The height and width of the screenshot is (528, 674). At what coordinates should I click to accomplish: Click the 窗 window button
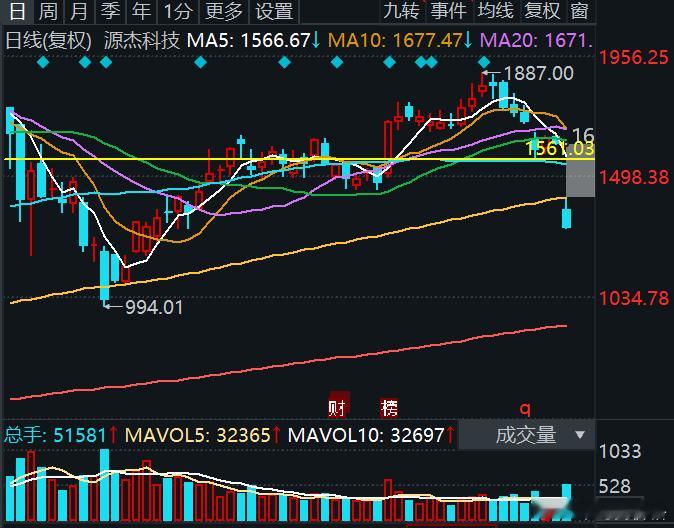click(579, 10)
